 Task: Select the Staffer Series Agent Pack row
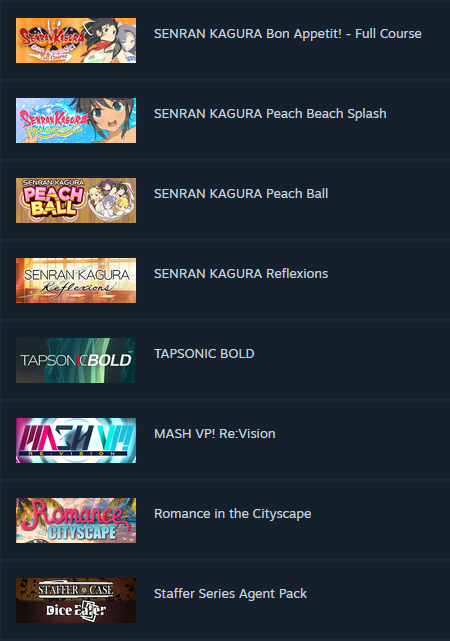tap(225, 601)
